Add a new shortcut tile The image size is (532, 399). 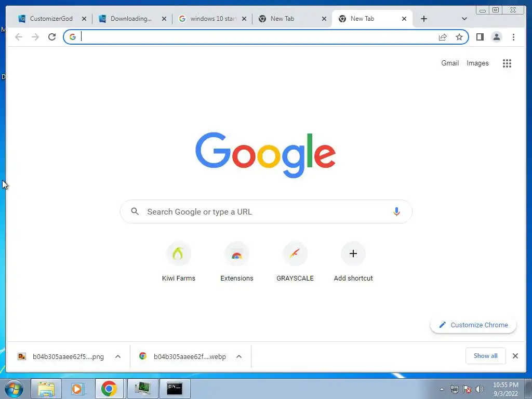coord(353,261)
